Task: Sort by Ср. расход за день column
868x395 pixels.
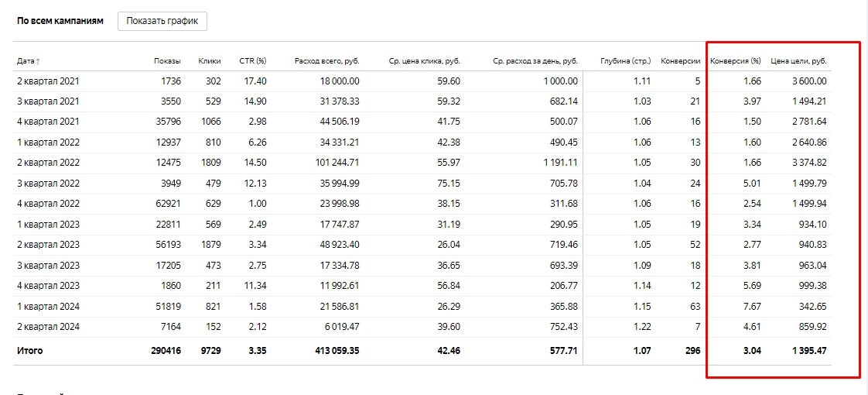Action: [x=535, y=60]
